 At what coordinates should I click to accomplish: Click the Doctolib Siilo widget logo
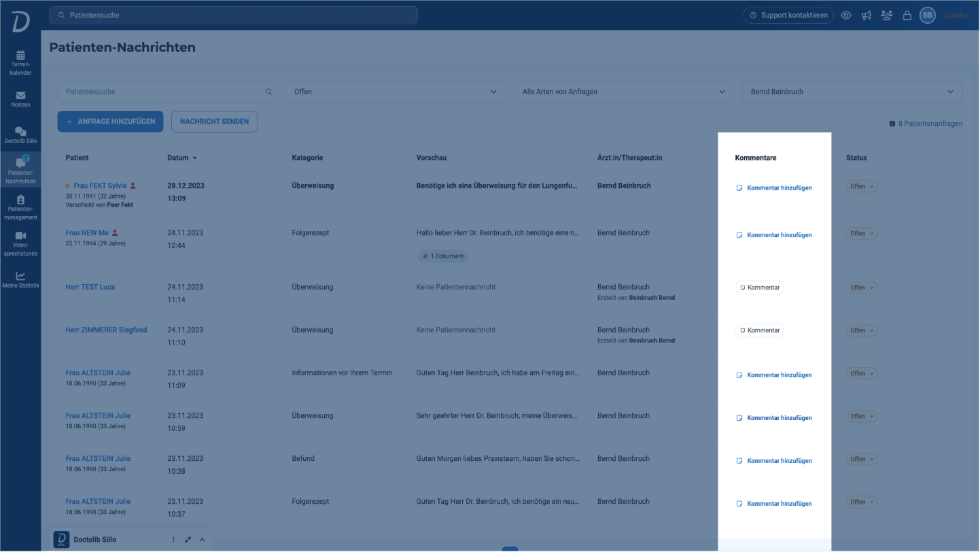point(61,540)
